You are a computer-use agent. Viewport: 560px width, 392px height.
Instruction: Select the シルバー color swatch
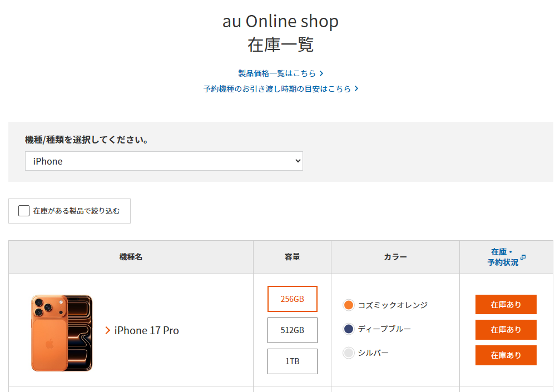pyautogui.click(x=349, y=353)
